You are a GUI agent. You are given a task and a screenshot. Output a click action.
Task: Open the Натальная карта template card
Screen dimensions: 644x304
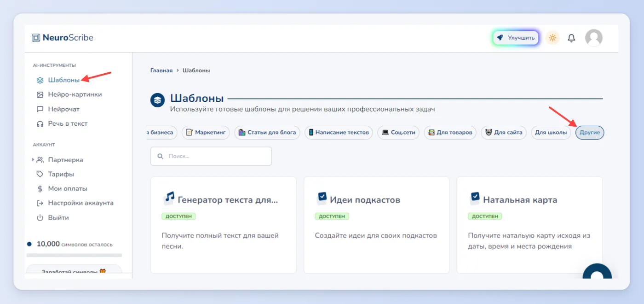tap(529, 225)
